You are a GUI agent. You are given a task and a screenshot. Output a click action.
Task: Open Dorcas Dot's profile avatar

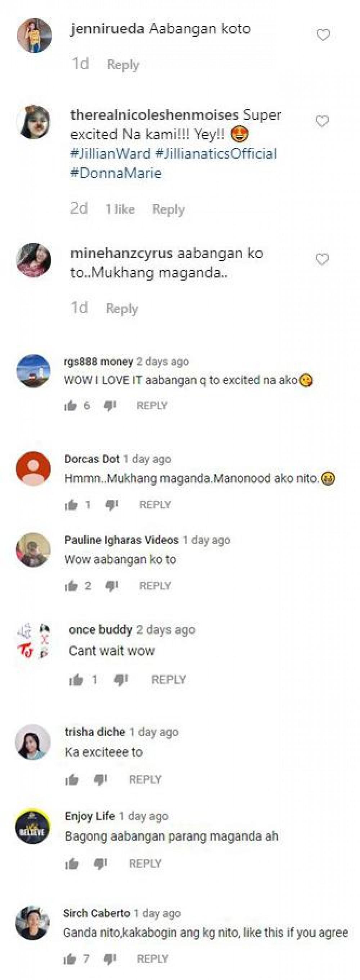pos(33,468)
